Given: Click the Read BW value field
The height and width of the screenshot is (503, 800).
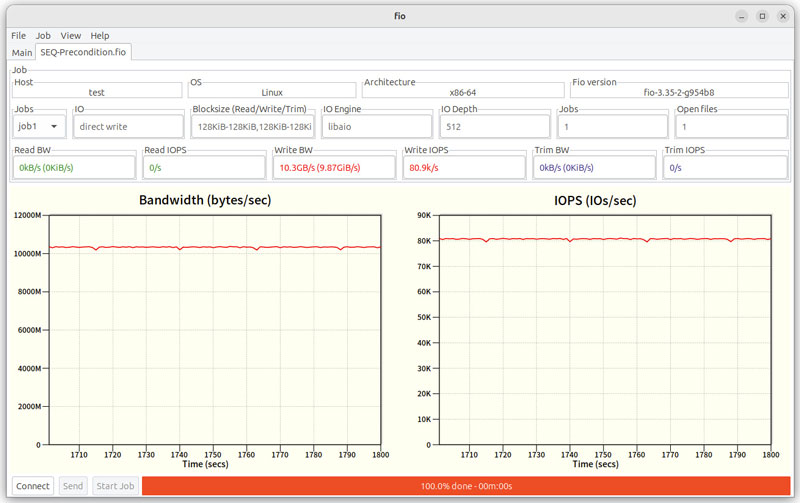Looking at the screenshot, I should point(73,168).
